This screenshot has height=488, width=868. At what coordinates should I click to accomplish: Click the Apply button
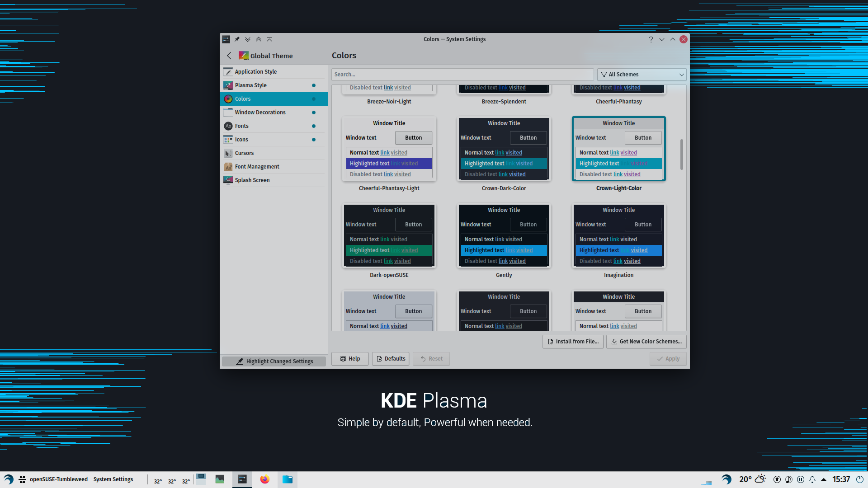pyautogui.click(x=668, y=359)
